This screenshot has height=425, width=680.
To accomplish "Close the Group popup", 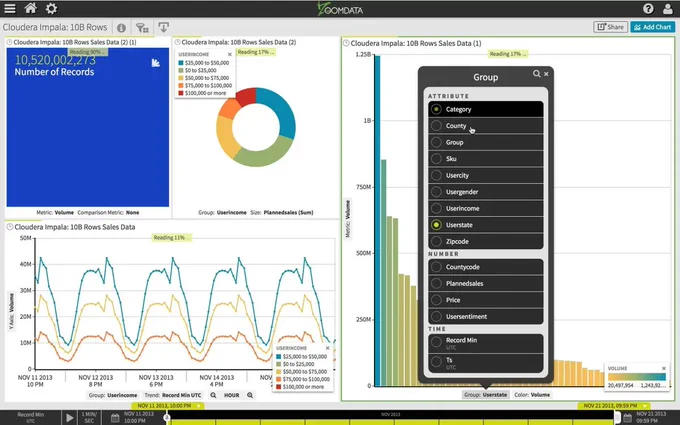I will click(x=546, y=74).
